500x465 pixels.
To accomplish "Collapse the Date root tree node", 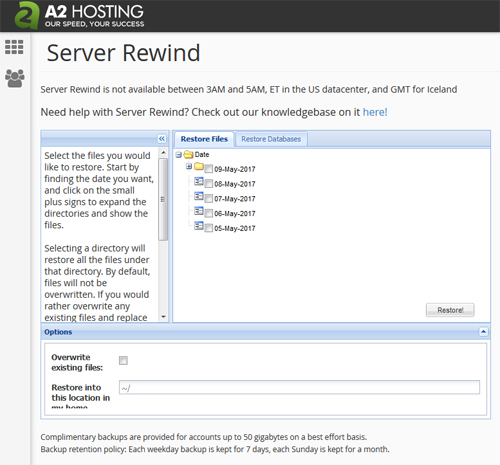I will (179, 155).
